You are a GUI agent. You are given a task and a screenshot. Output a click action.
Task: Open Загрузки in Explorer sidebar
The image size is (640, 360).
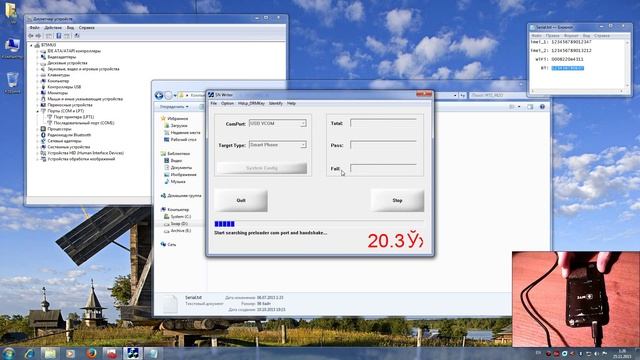click(x=176, y=126)
